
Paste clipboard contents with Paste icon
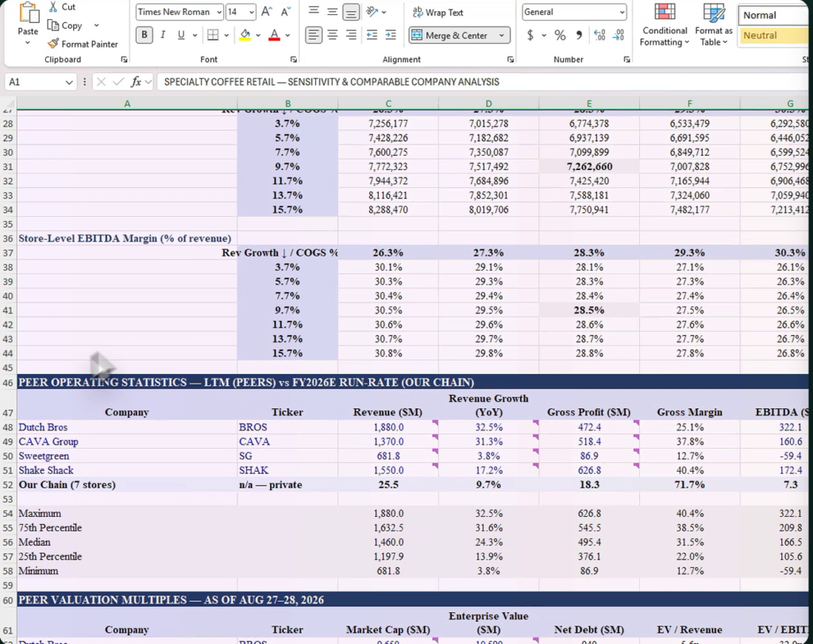coord(28,13)
